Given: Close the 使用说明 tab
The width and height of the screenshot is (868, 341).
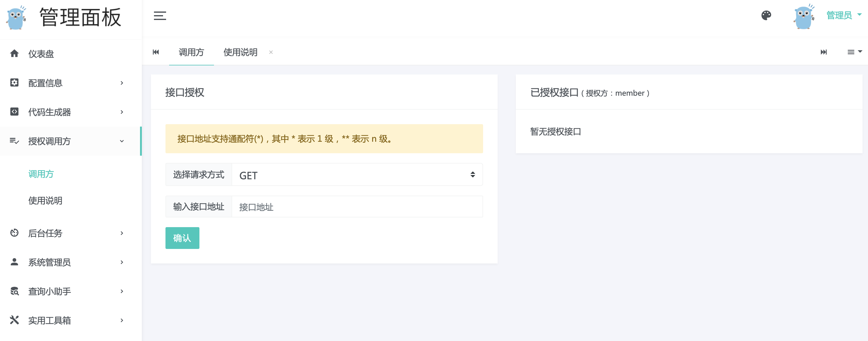Looking at the screenshot, I should tap(271, 52).
